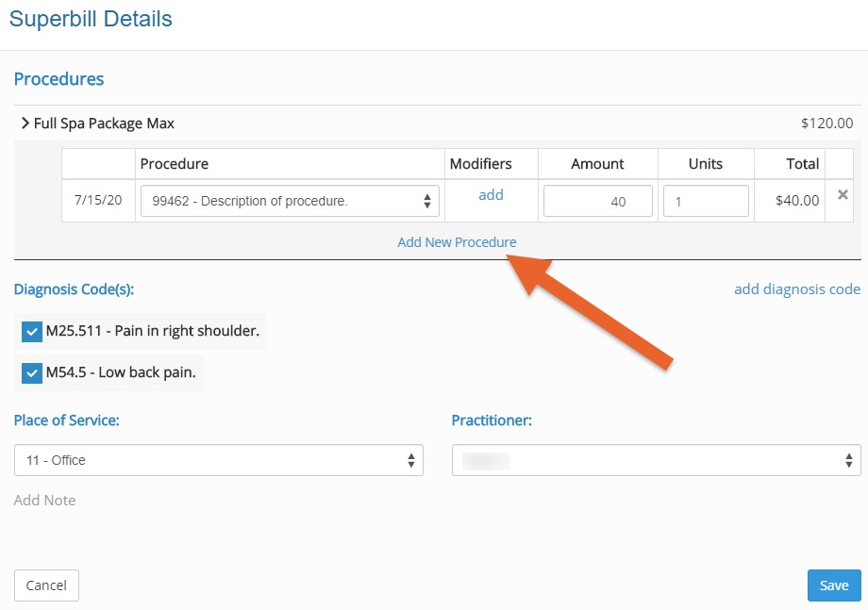Click the arrows icon on Place of Service

pos(411,460)
